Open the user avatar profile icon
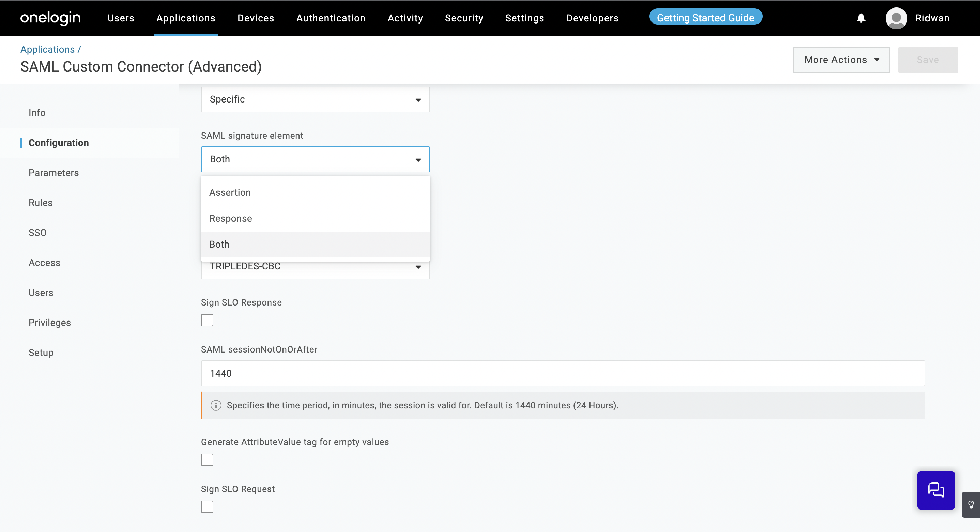980x532 pixels. 896,18
